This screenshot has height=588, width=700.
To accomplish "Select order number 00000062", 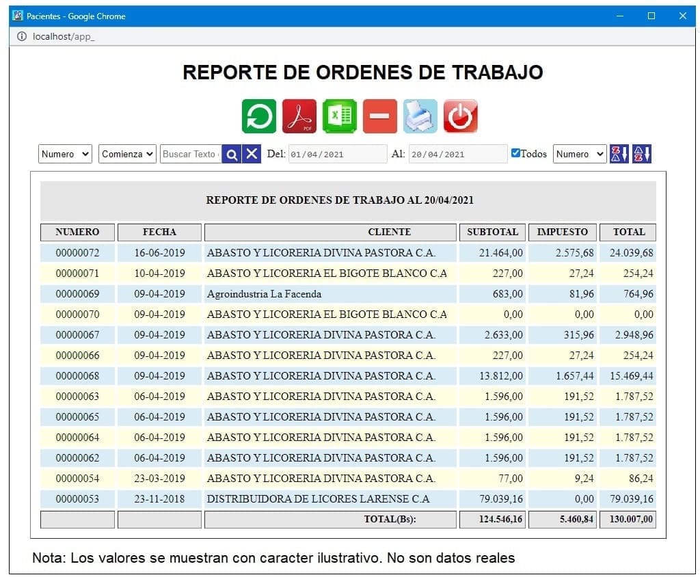I will 77,458.
